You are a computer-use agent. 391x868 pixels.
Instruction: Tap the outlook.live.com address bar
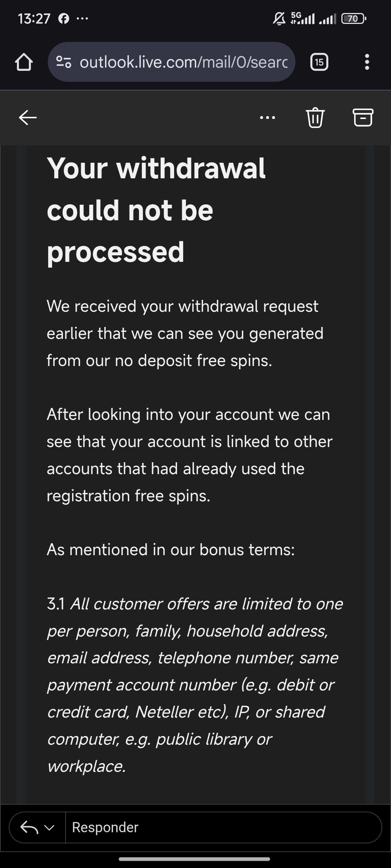click(183, 62)
